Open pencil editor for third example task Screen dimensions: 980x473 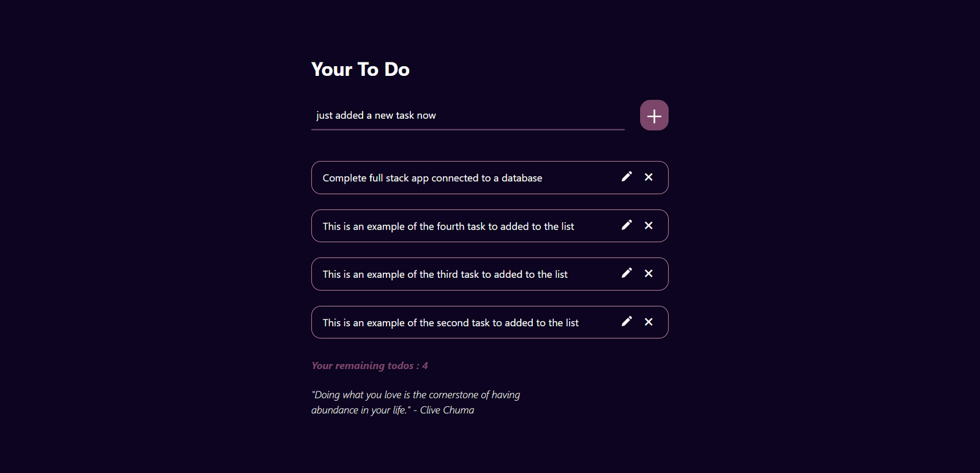pos(626,273)
